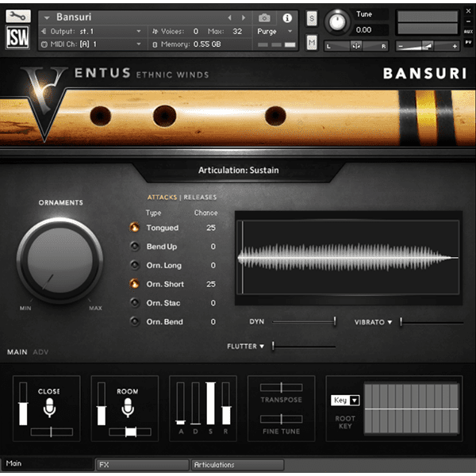The width and height of the screenshot is (476, 476).
Task: Toggle the Close microphone icon
Action: pyautogui.click(x=49, y=408)
